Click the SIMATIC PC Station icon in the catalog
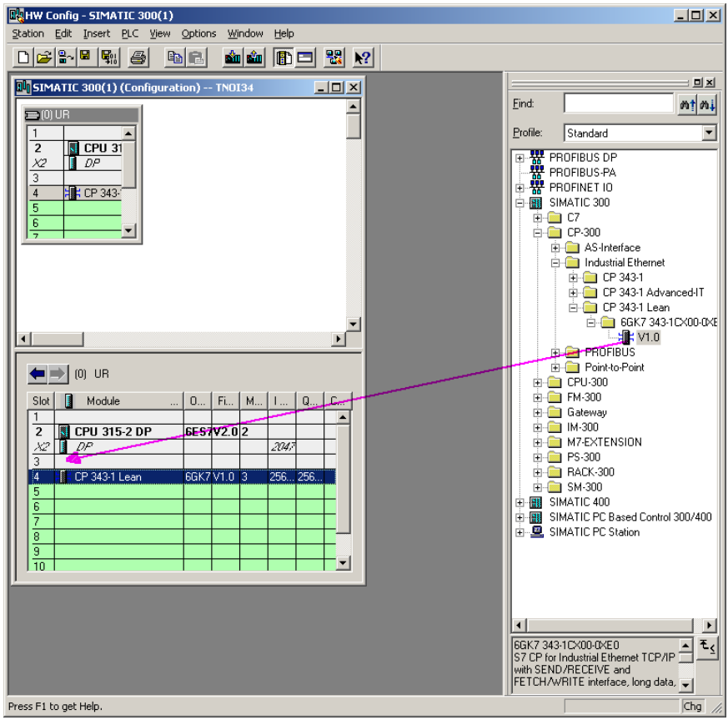 pyautogui.click(x=537, y=532)
